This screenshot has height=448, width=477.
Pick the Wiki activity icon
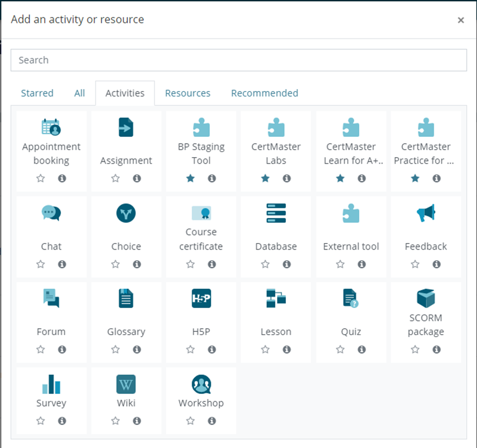(126, 385)
